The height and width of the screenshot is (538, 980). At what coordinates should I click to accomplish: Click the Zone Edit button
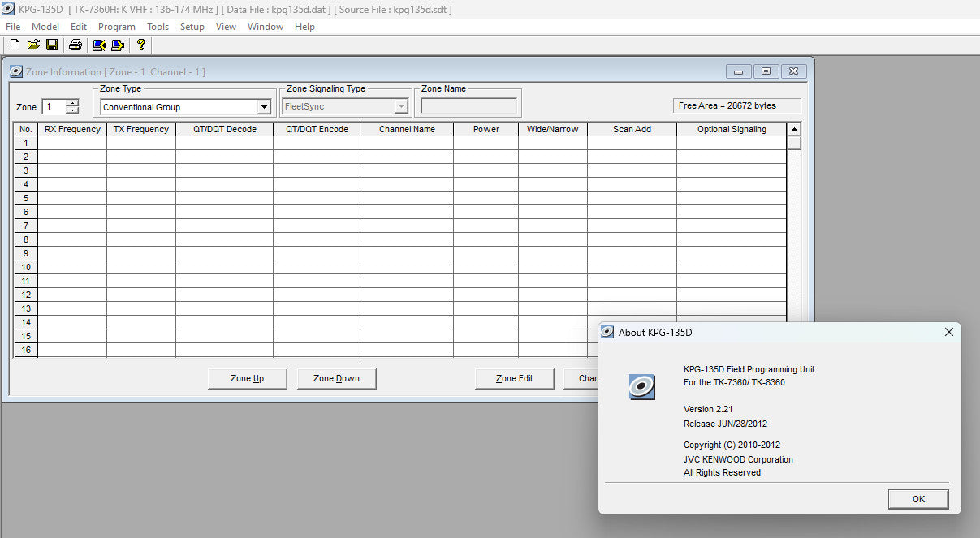pyautogui.click(x=514, y=378)
